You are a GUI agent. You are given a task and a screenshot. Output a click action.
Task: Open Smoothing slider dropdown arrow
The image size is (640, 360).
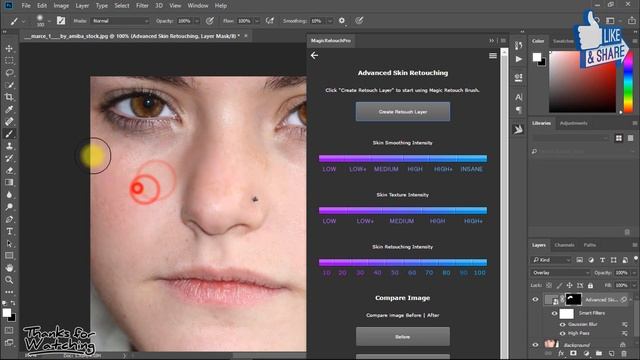click(330, 21)
